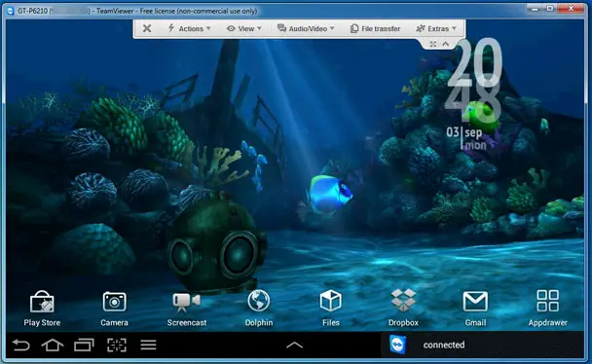Expand the Actions dropdown in TeamViewer toolbar
Viewport: 592px width, 364px height.
pyautogui.click(x=189, y=28)
